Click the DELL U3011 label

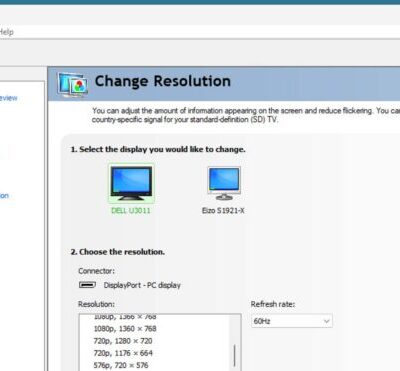tap(131, 211)
